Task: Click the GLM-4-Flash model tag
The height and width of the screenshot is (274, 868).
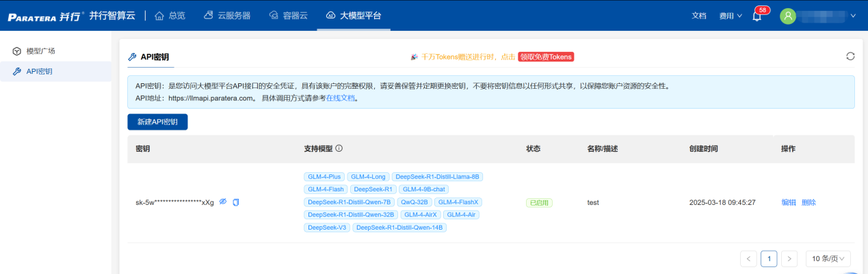Action: (x=326, y=189)
